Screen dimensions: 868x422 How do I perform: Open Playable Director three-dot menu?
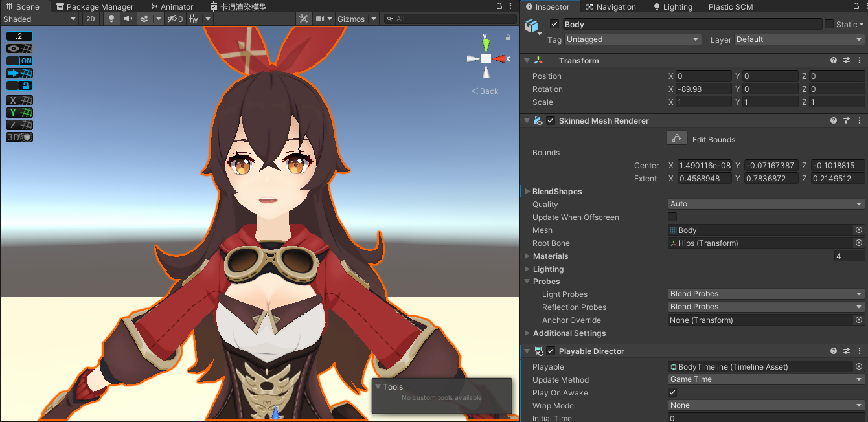coord(859,351)
